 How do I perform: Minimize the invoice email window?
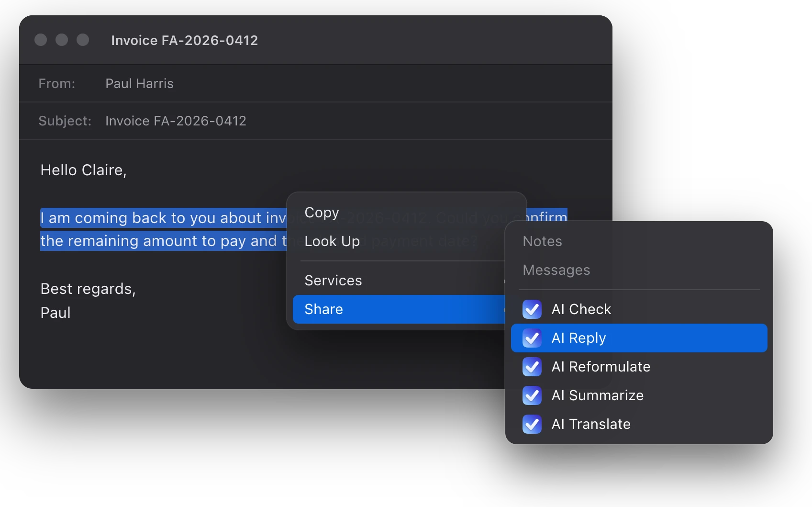62,40
